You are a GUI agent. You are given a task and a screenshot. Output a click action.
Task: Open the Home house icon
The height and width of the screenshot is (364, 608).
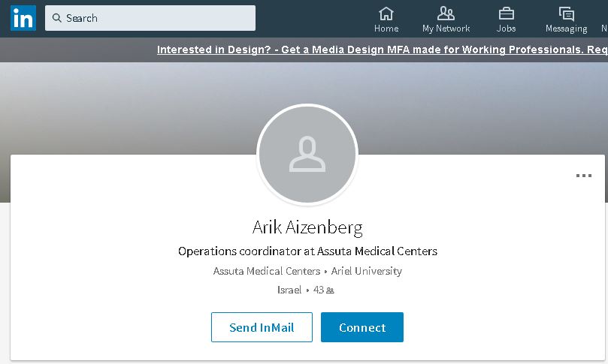[386, 14]
